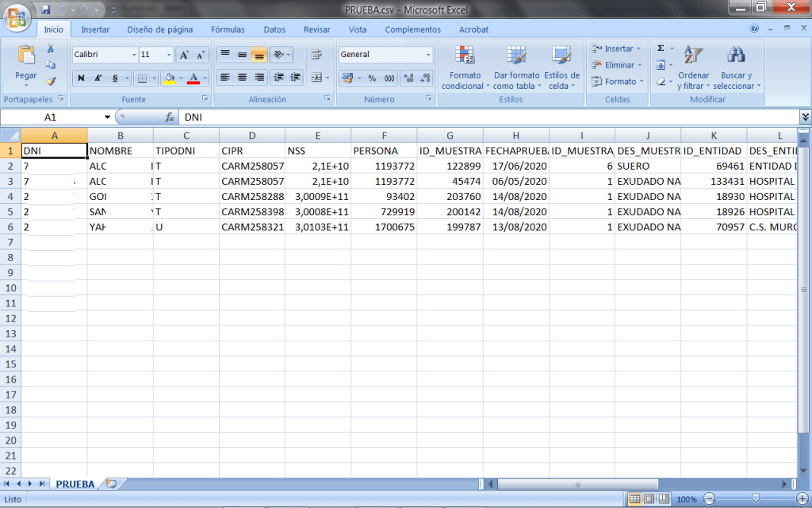This screenshot has height=508, width=812.
Task: Click the Format Painter brush icon
Action: tap(51, 81)
